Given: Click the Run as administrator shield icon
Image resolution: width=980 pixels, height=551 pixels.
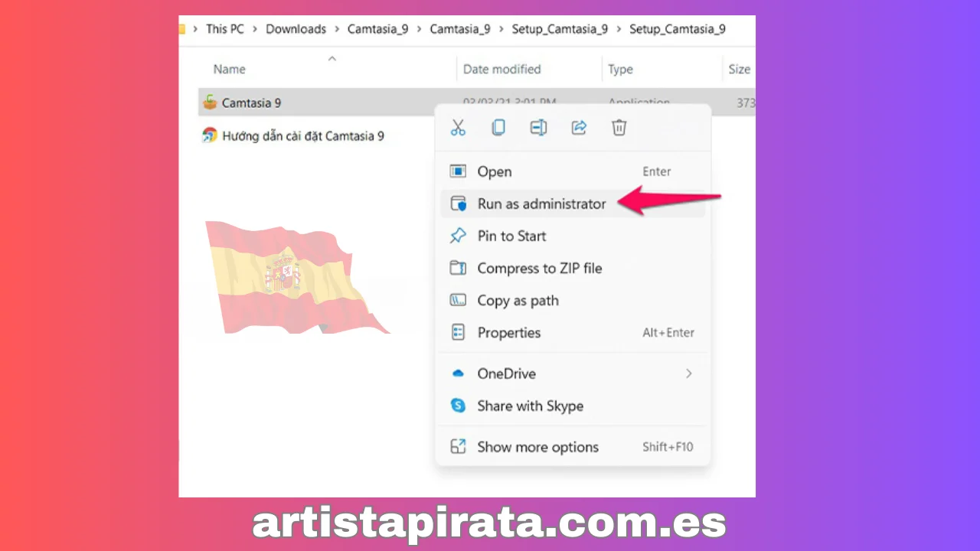Looking at the screenshot, I should 458,204.
